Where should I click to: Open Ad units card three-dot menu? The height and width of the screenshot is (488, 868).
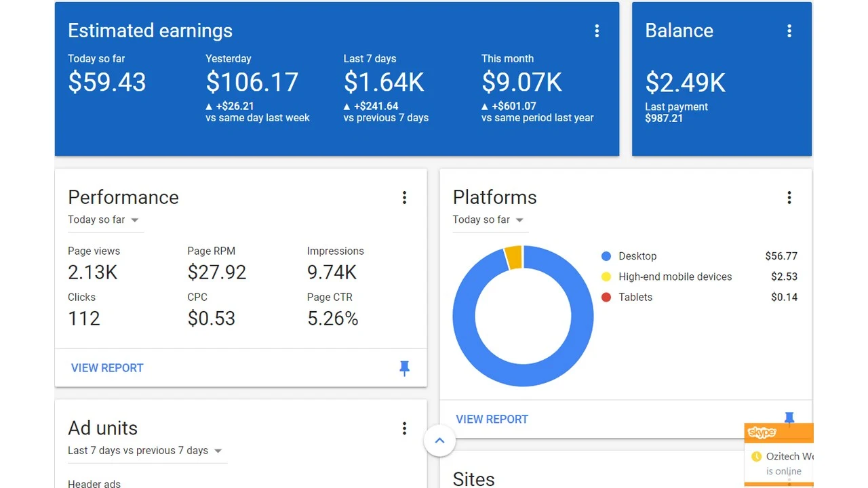[x=404, y=428]
